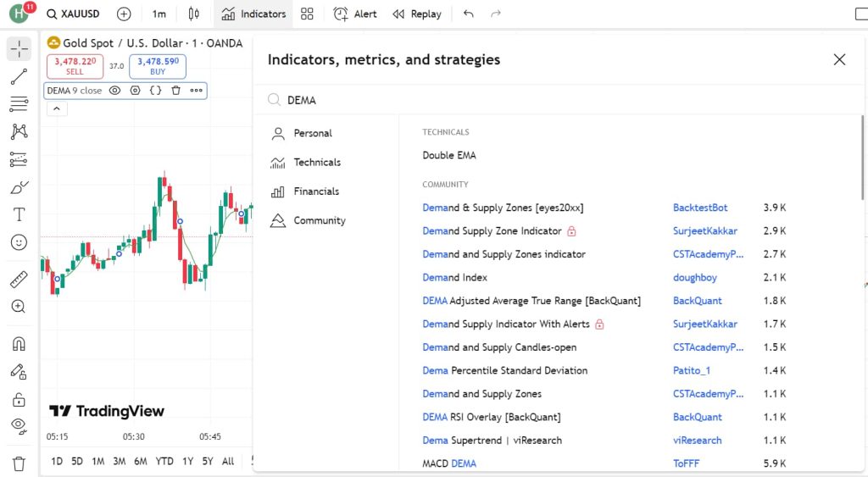868x477 pixels.
Task: Click the trash remove objects icon
Action: (19, 463)
